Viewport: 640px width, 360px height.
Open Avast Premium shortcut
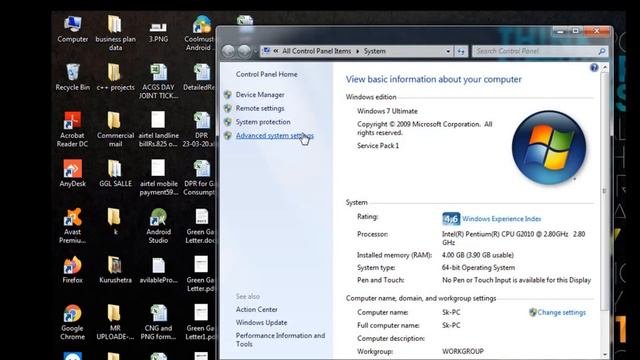click(x=72, y=226)
